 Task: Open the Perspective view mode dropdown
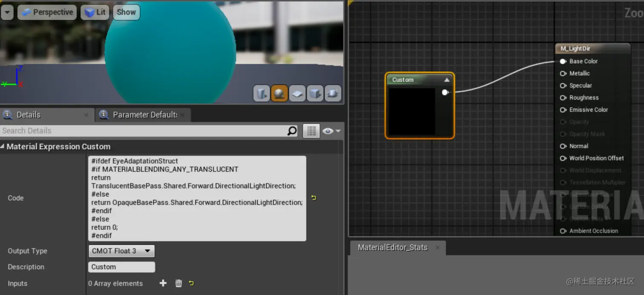point(47,12)
